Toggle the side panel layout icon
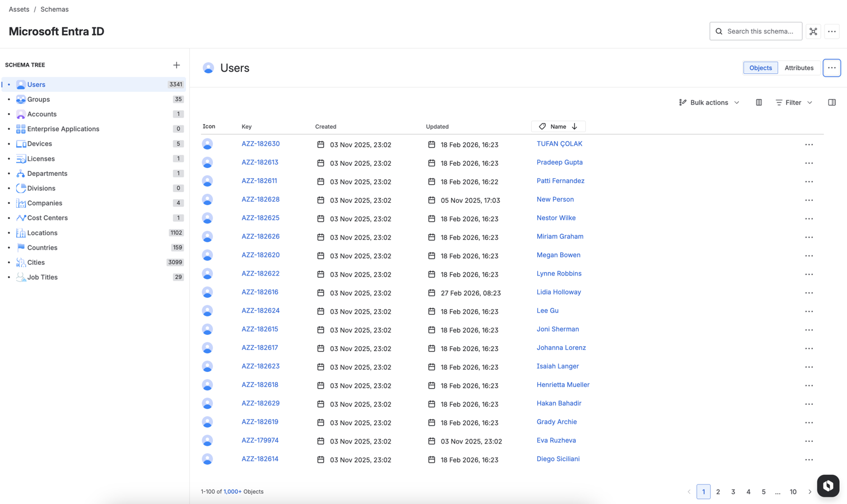The image size is (847, 504). (831, 102)
